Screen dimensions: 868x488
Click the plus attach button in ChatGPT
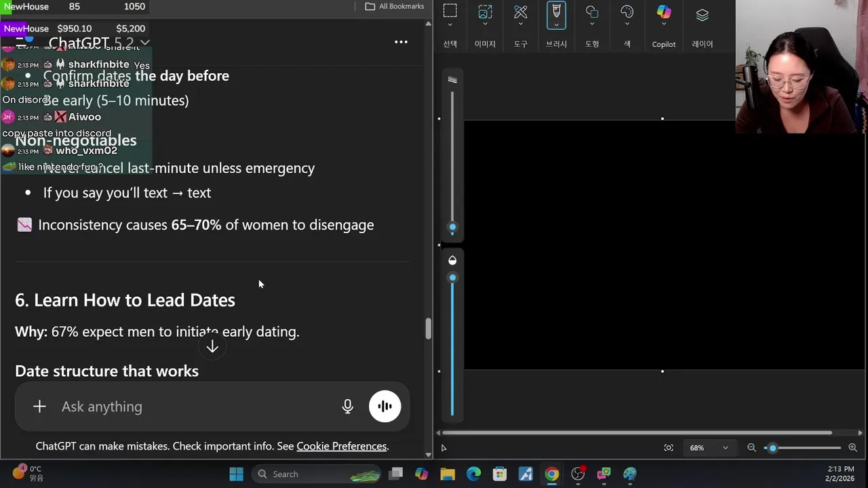tap(39, 406)
